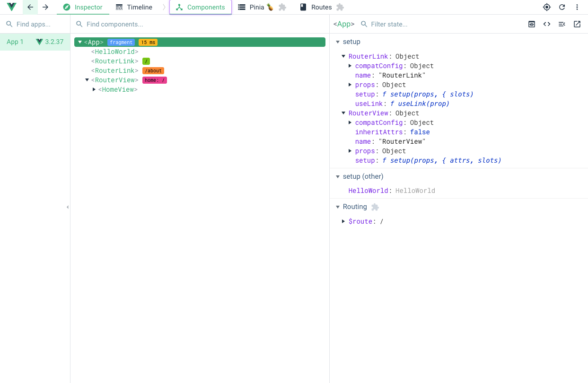Expand the RouterLink props object
Image resolution: width=588 pixels, height=383 pixels.
[350, 85]
